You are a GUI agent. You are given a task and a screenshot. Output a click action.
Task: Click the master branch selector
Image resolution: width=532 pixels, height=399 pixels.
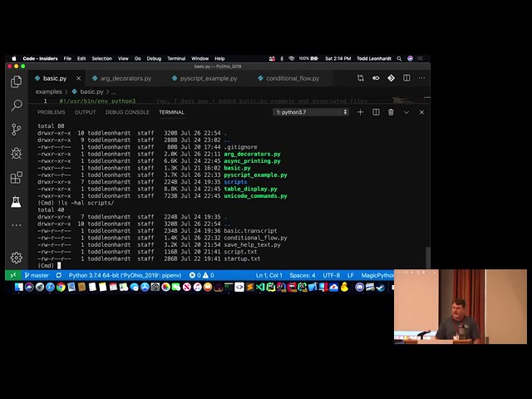[37, 275]
